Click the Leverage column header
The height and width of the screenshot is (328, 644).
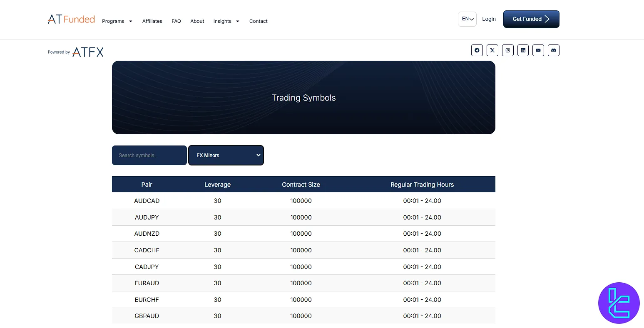point(217,185)
